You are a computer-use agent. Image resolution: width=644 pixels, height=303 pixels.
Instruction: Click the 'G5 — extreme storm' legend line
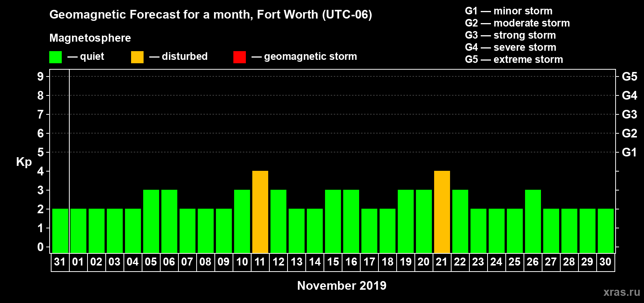pyautogui.click(x=514, y=59)
